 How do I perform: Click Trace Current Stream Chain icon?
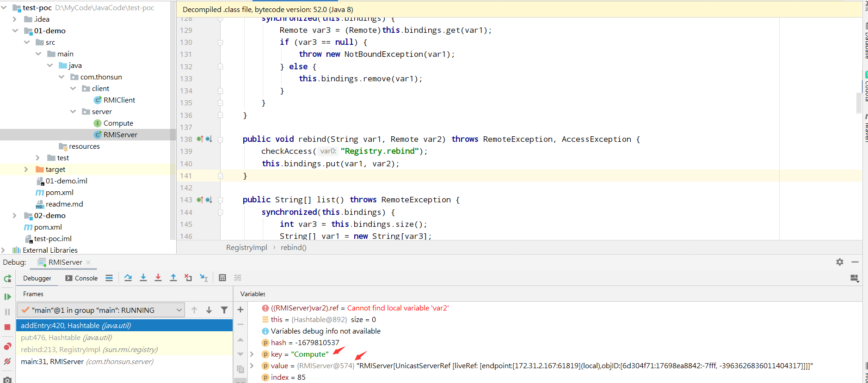[238, 278]
